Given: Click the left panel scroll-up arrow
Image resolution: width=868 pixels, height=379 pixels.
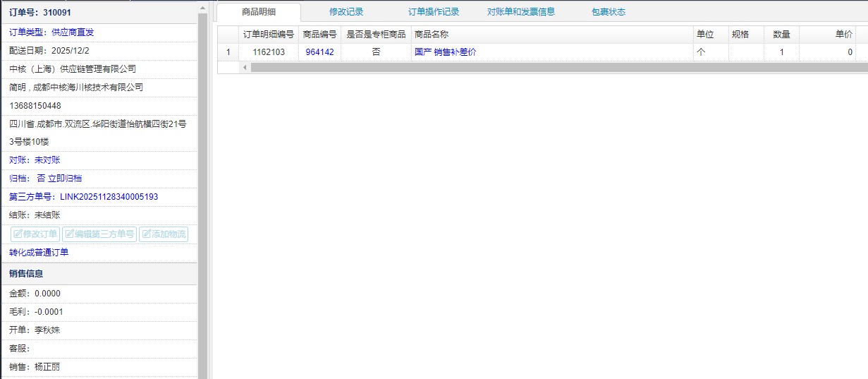Looking at the screenshot, I should tap(203, 8).
